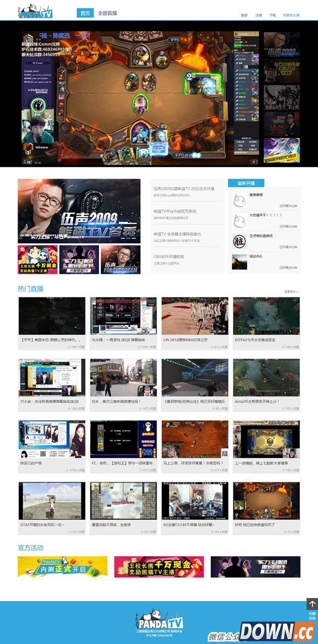The height and width of the screenshot is (644, 318).
Task: Open the 首页 tab
Action: point(85,13)
